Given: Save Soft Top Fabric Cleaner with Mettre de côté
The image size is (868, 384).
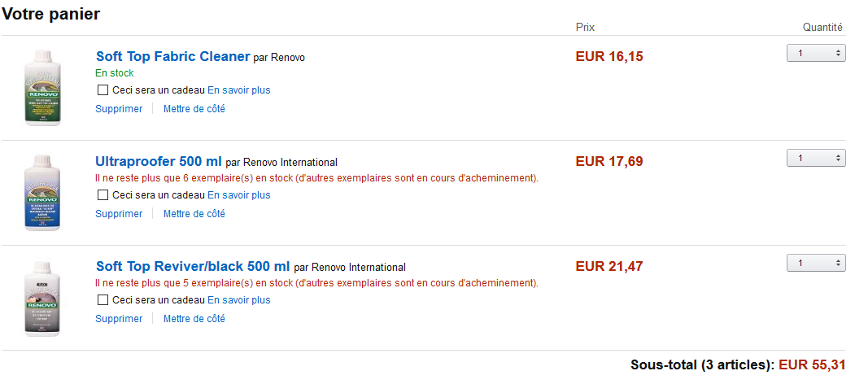Looking at the screenshot, I should point(194,109).
